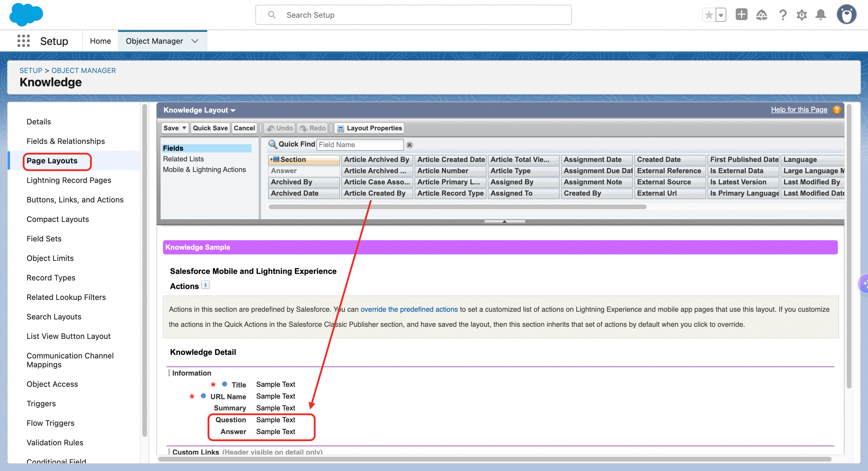This screenshot has height=471, width=868.
Task: Collapse the field palette handle
Action: [x=505, y=222]
